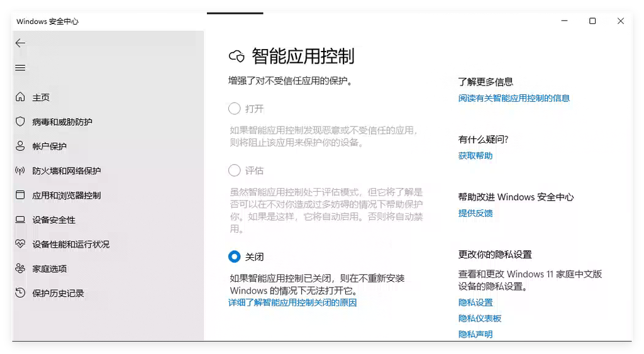The width and height of the screenshot is (644, 354).
Task: Click the 帮助改进 Windows 安全中心 heading
Action: coord(516,197)
